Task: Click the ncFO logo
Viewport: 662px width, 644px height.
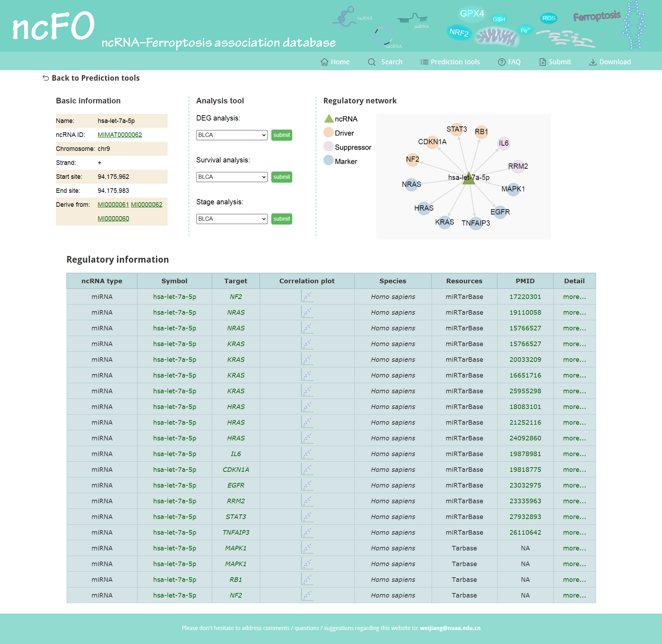Action: [53, 26]
